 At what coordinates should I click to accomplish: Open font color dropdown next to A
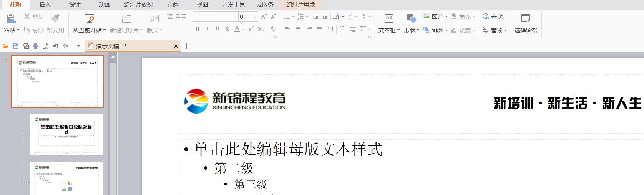pos(244,30)
